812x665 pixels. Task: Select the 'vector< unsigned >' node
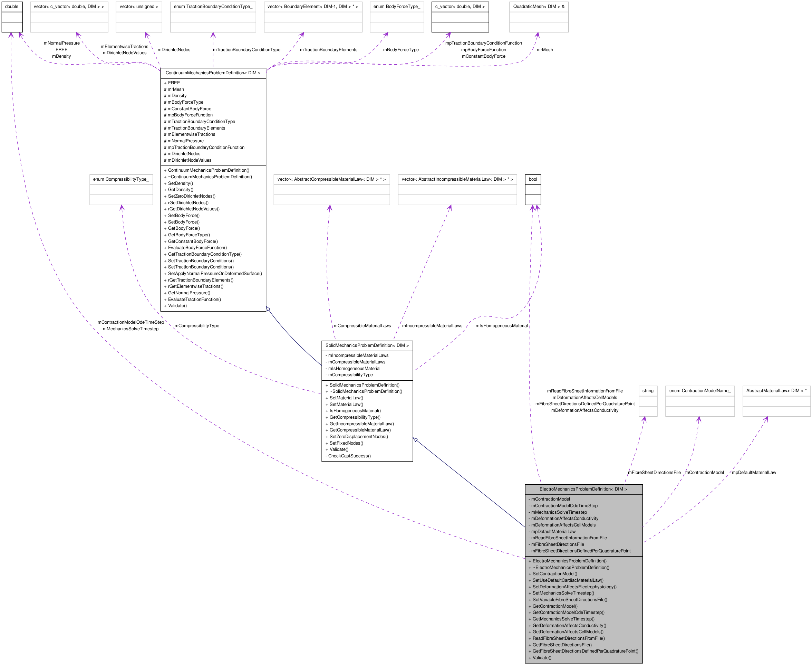click(x=139, y=17)
